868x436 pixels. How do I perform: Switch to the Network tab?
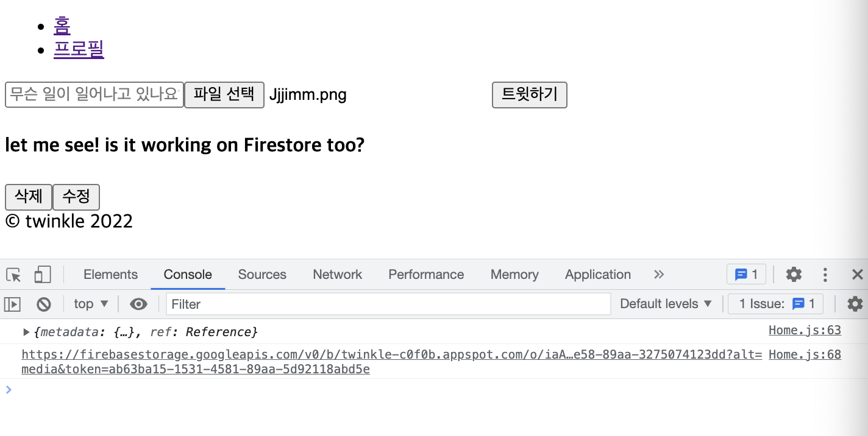click(337, 275)
